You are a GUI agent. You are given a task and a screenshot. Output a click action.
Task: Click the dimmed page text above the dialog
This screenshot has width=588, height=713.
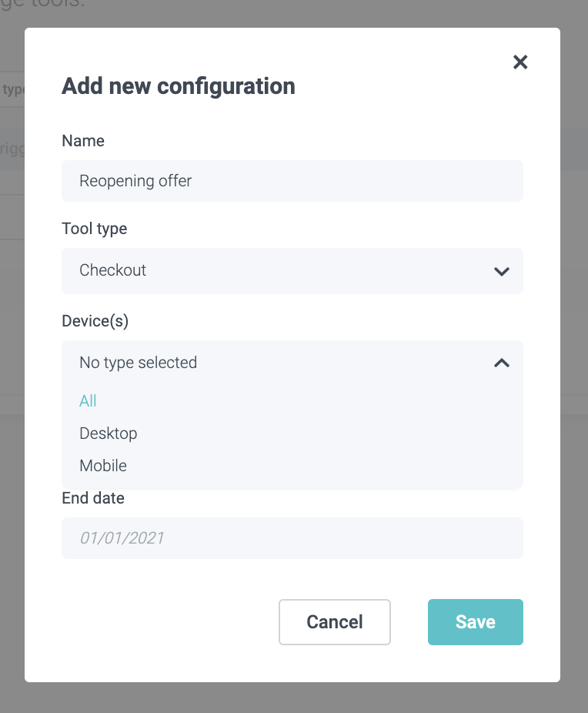(x=46, y=5)
